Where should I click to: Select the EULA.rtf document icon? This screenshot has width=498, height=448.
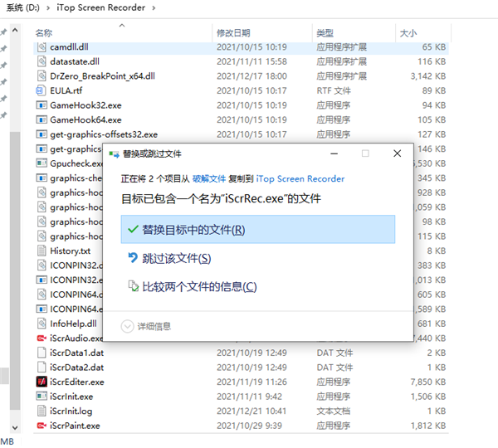click(x=41, y=90)
